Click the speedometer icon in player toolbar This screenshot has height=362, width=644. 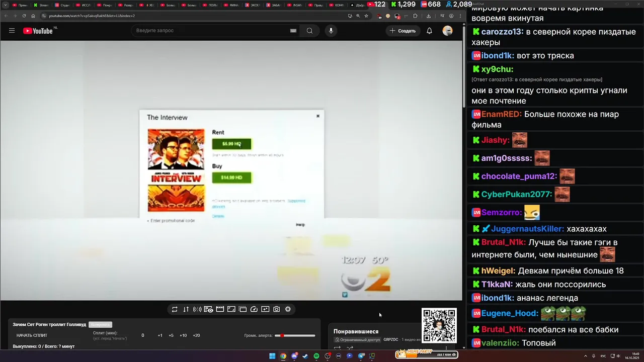pyautogui.click(x=254, y=309)
